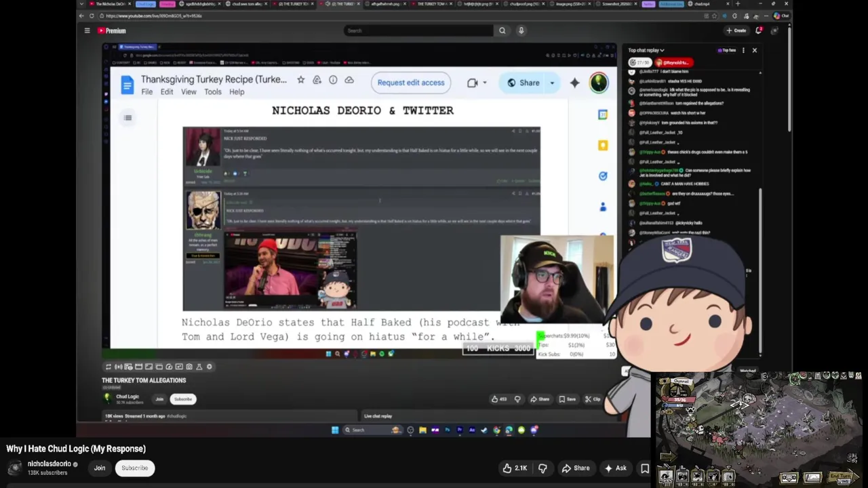This screenshot has height=488, width=868.
Task: Click the cloud document status icon
Action: pyautogui.click(x=349, y=80)
